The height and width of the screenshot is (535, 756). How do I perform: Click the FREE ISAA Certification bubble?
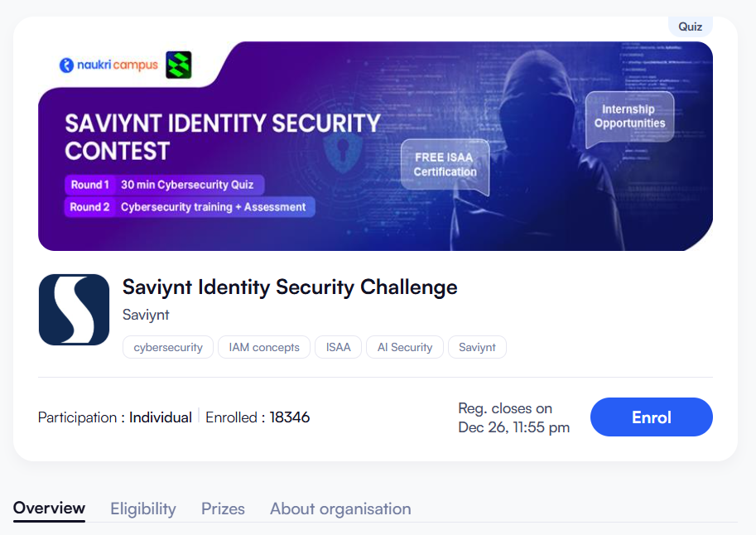[445, 165]
